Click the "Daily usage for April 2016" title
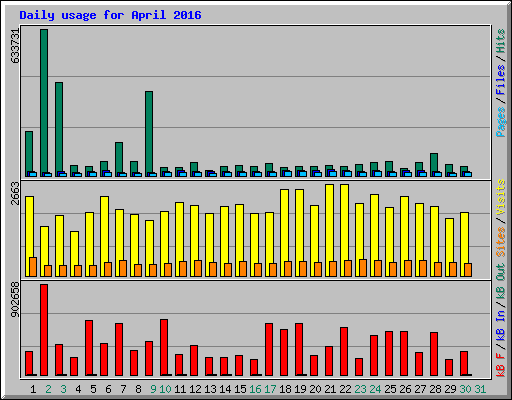Image resolution: width=512 pixels, height=400 pixels. click(x=110, y=15)
